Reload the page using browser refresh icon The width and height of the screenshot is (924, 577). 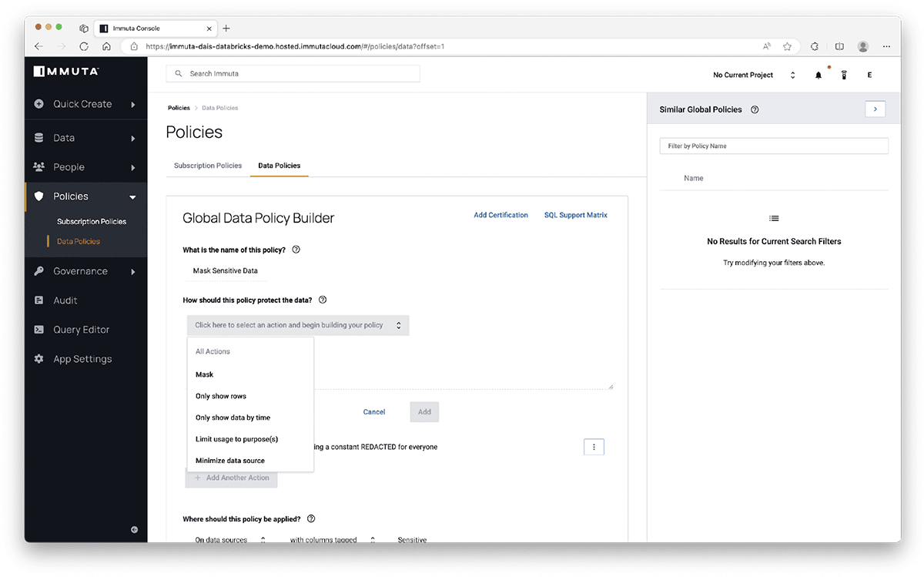(x=84, y=46)
